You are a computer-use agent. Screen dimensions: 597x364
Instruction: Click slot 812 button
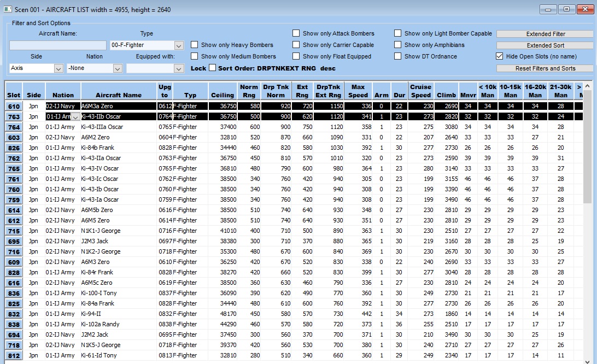[14, 356]
